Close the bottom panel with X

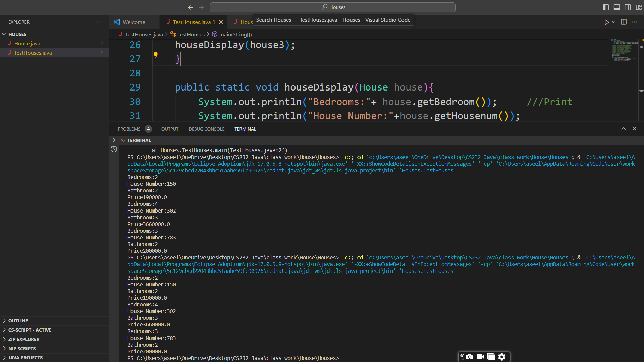pos(634,129)
